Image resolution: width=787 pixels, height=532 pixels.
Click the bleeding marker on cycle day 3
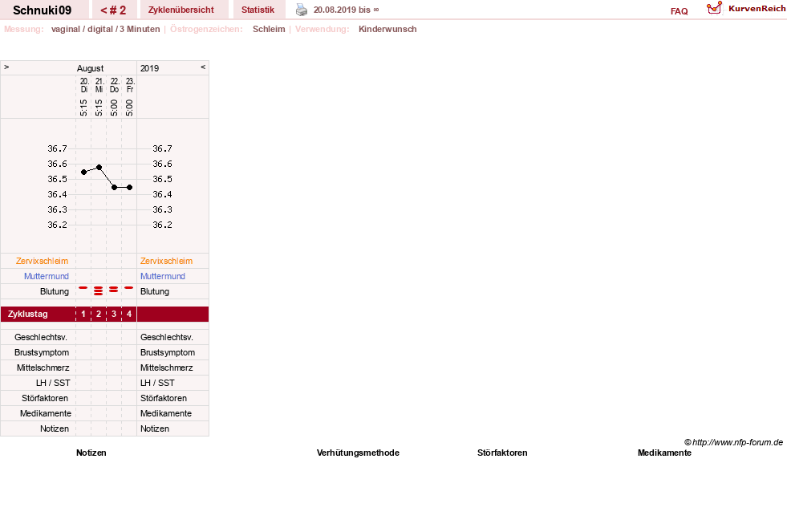pyautogui.click(x=114, y=290)
